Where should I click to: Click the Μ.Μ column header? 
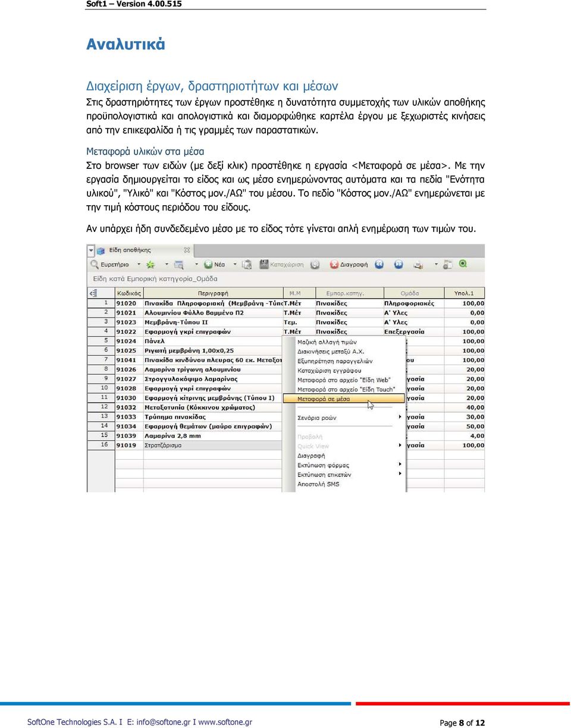pyautogui.click(x=299, y=293)
